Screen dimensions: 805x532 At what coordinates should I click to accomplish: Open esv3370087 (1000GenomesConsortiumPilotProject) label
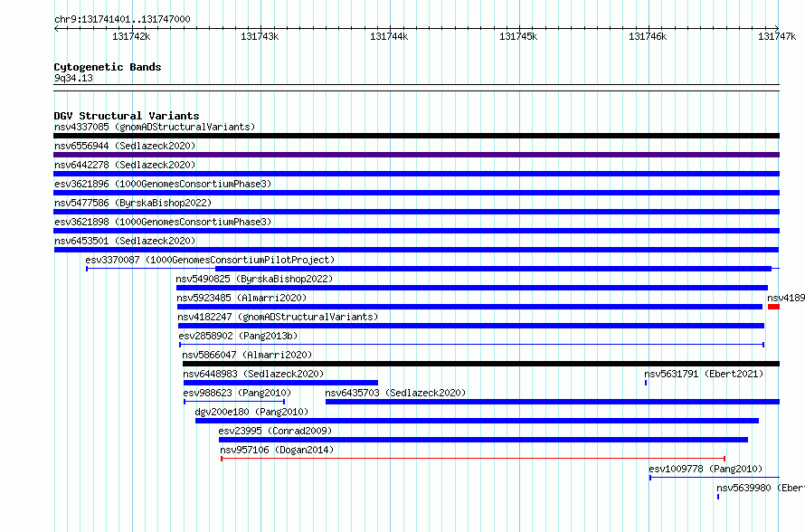(x=210, y=260)
